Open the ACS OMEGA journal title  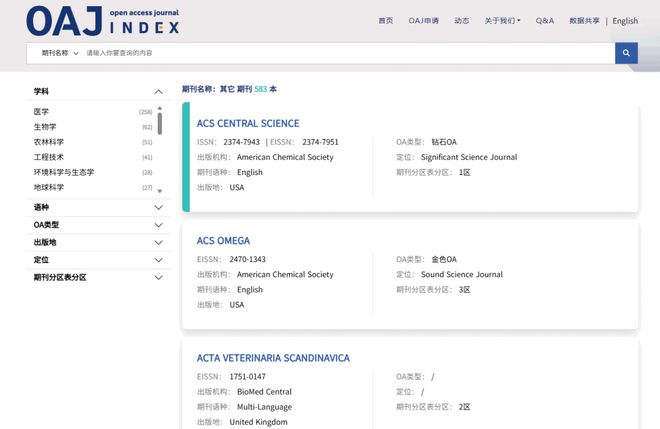(223, 241)
